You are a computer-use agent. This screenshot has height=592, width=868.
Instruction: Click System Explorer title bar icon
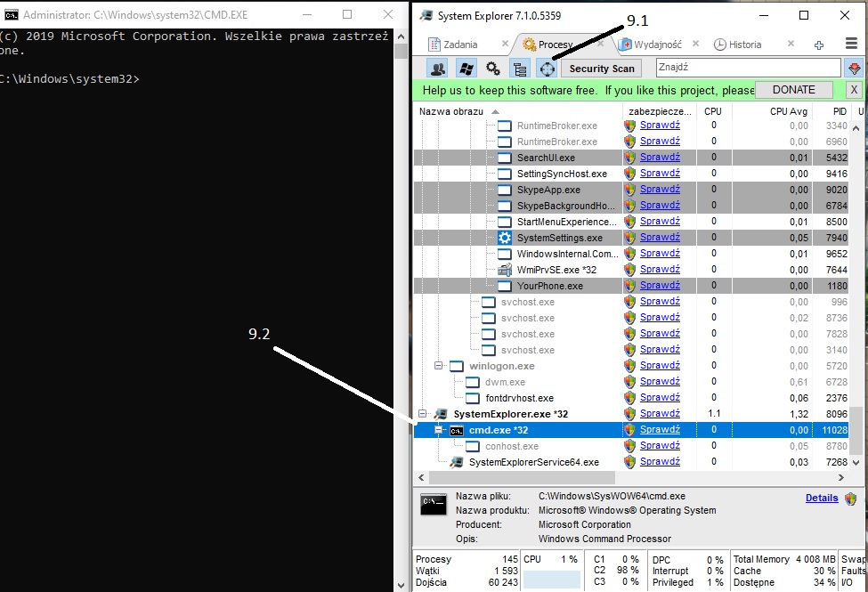tap(426, 15)
